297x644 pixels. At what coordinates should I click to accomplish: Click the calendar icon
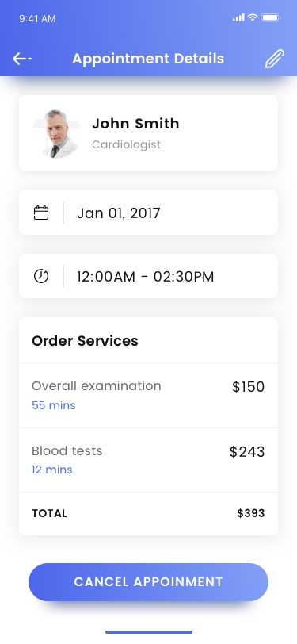(x=41, y=213)
